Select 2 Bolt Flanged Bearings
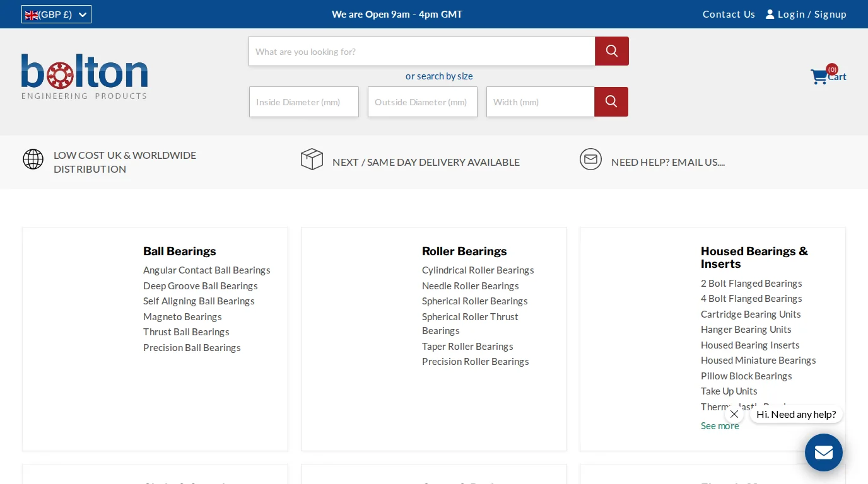The height and width of the screenshot is (484, 868). [751, 283]
